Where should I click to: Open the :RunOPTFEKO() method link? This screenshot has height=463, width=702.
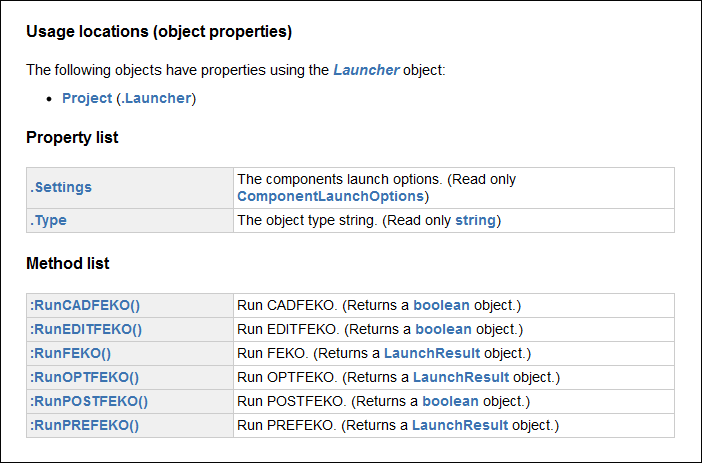tap(84, 377)
